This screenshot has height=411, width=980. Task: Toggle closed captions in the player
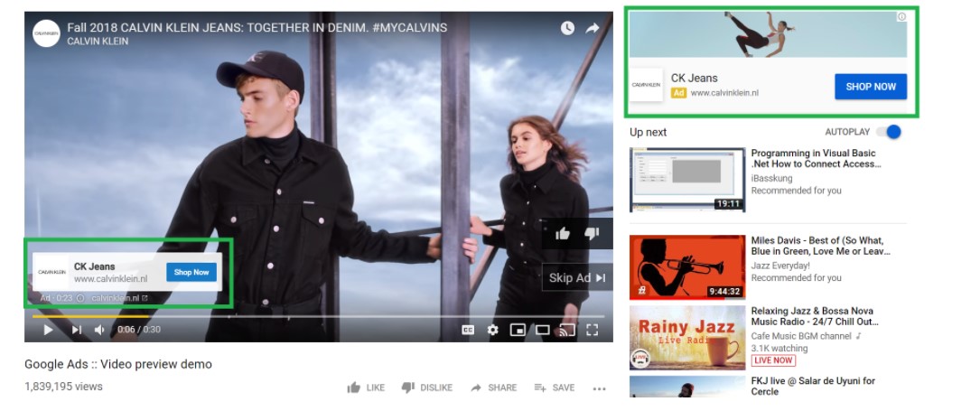click(x=468, y=330)
